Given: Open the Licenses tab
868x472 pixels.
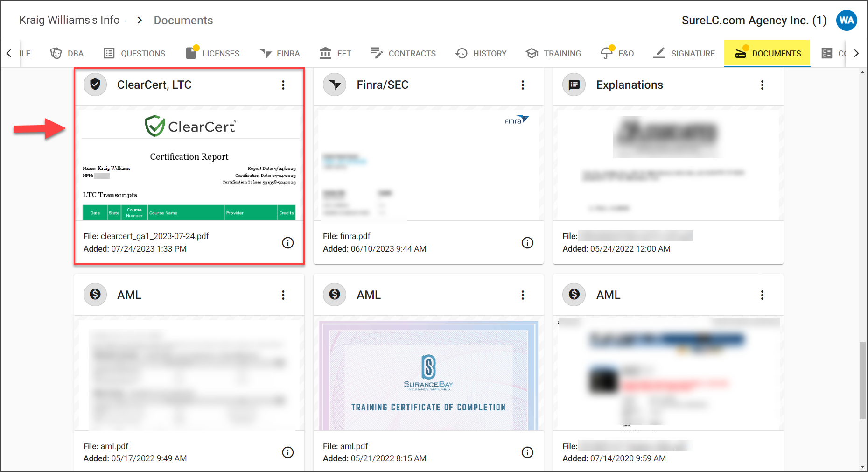Looking at the screenshot, I should (212, 53).
